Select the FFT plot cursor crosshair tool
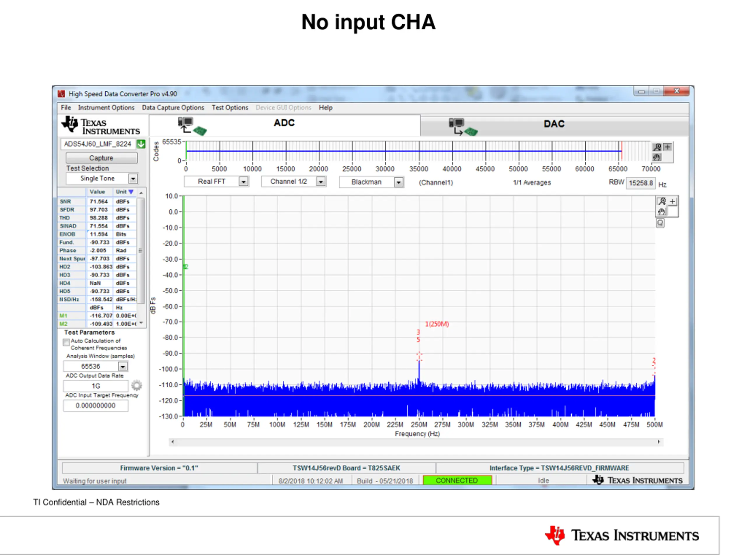 click(x=672, y=202)
